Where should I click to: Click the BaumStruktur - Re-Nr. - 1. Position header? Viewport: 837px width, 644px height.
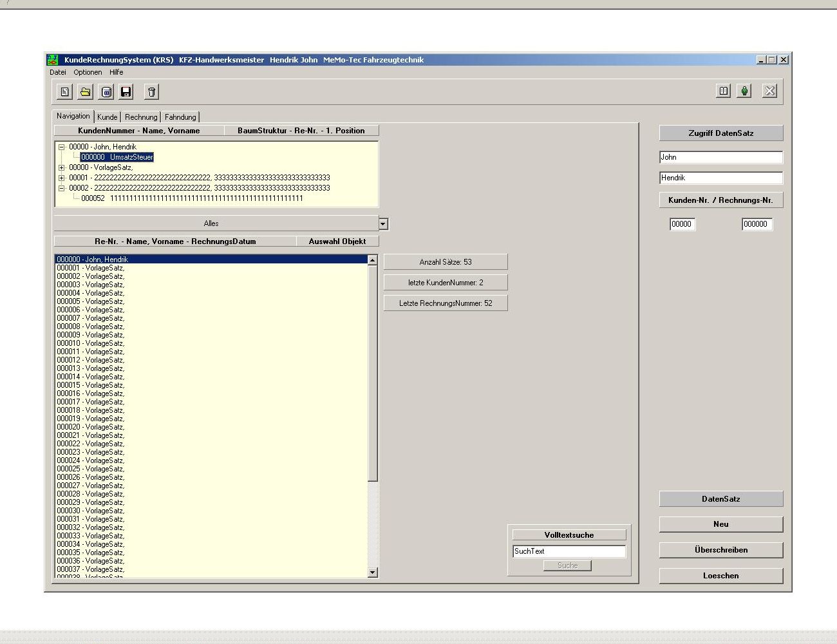click(x=301, y=131)
